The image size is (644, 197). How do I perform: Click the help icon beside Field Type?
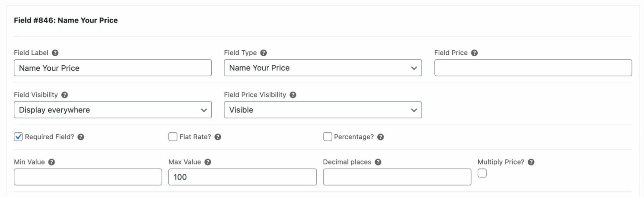[264, 53]
